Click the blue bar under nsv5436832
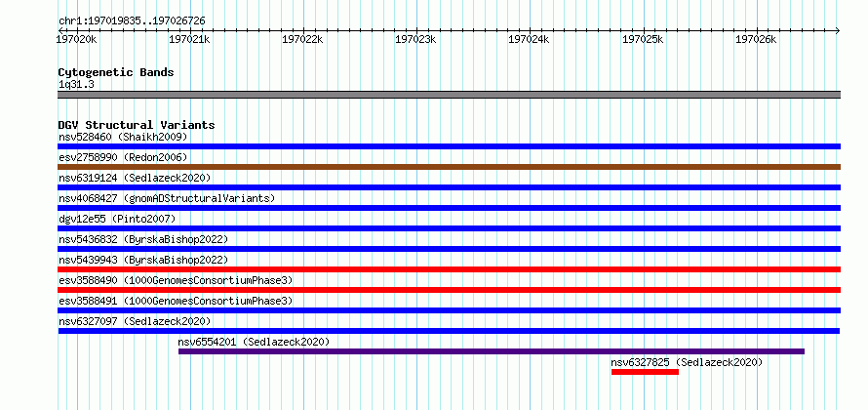 pos(449,249)
